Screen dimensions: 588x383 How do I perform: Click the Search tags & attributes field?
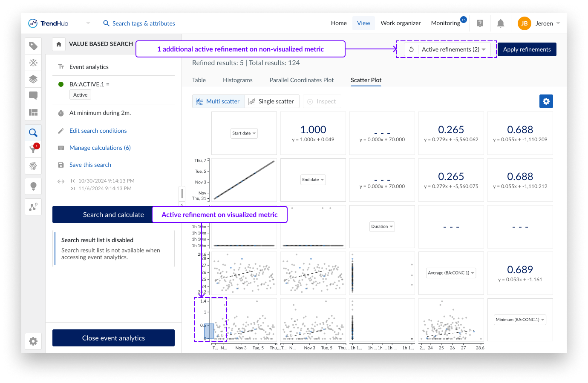click(144, 23)
